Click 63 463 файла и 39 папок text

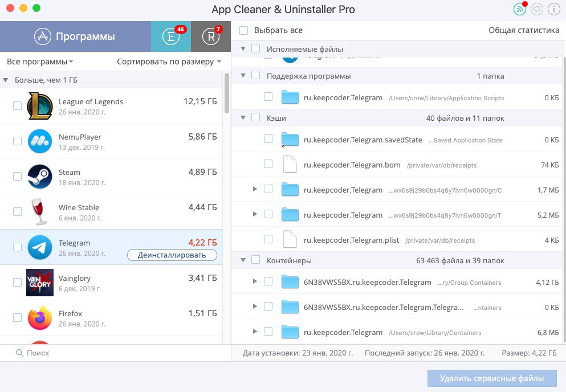pyautogui.click(x=460, y=260)
